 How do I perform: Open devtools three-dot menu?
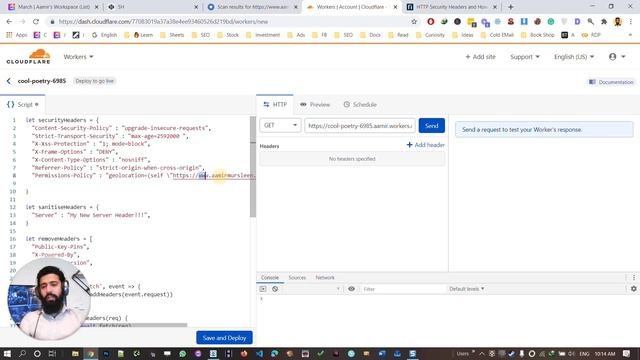click(x=634, y=278)
